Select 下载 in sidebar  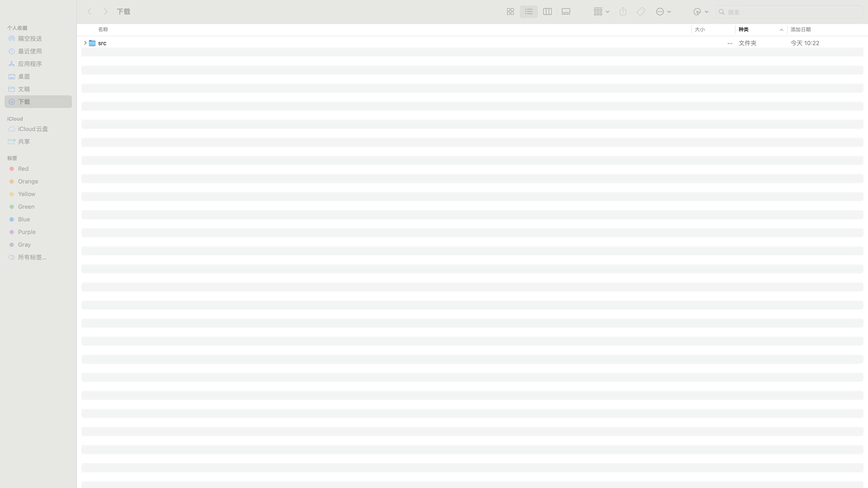[38, 102]
